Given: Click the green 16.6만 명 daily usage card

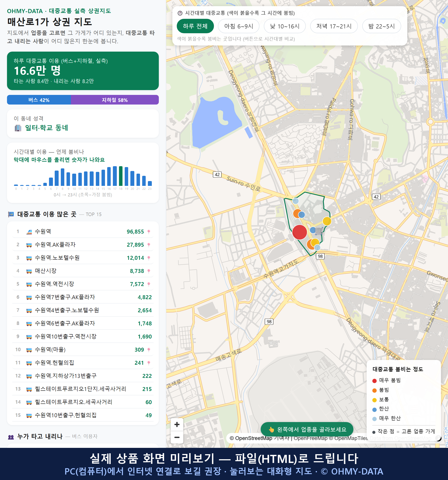Looking at the screenshot, I should [x=83, y=71].
